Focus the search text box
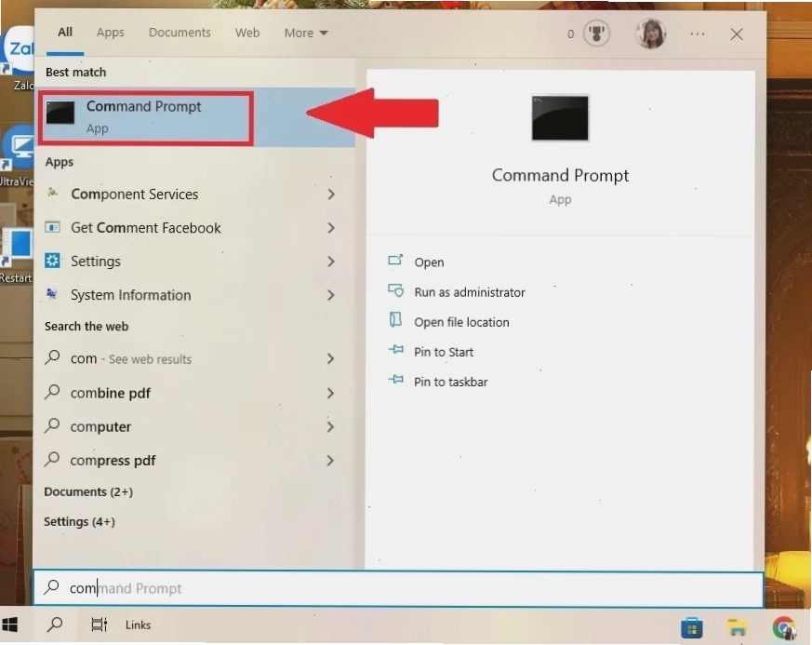Viewport: 812px width, 645px height. tap(398, 588)
